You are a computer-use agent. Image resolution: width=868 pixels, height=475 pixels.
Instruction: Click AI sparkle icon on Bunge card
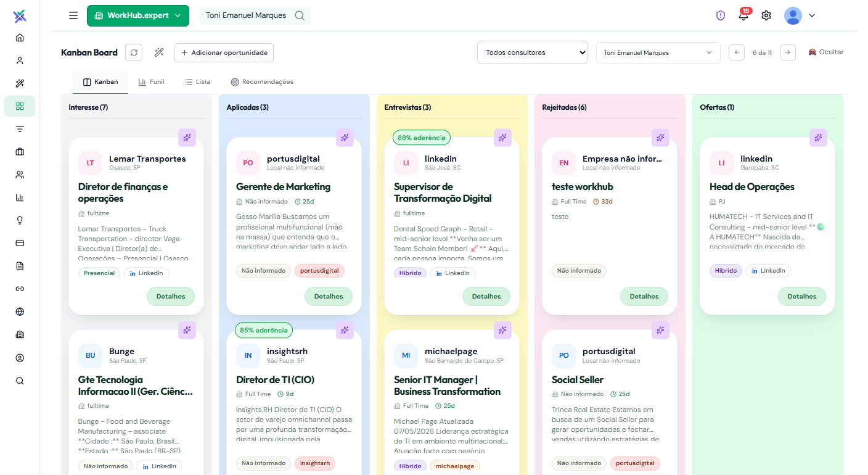(187, 330)
